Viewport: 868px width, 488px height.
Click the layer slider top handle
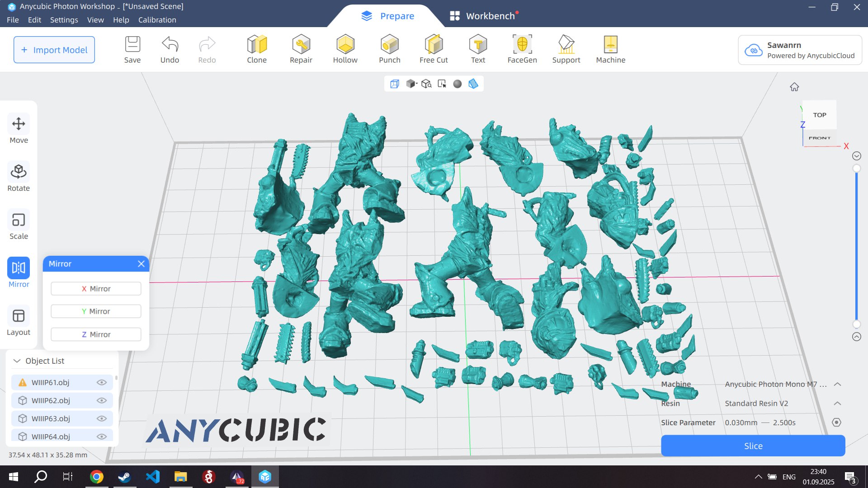(x=856, y=169)
